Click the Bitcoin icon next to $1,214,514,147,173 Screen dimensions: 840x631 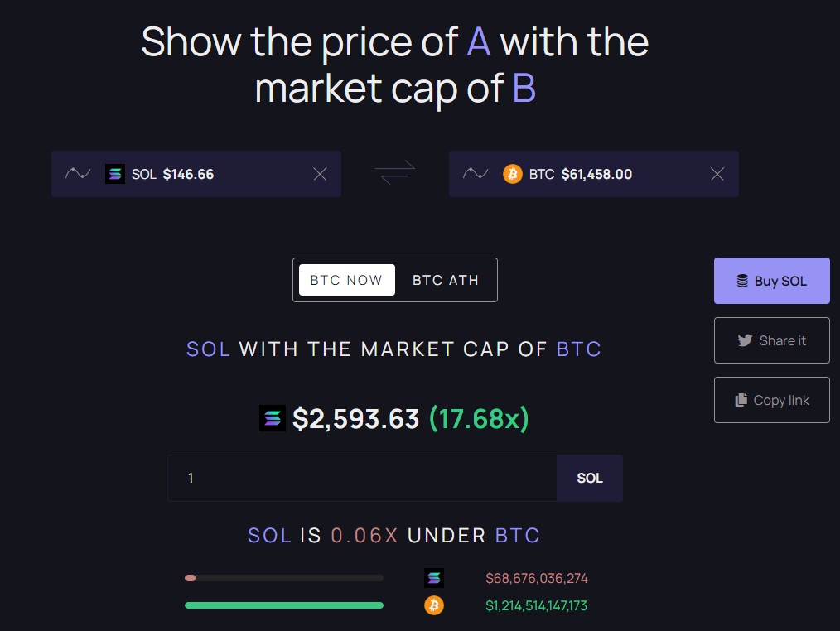coord(434,605)
